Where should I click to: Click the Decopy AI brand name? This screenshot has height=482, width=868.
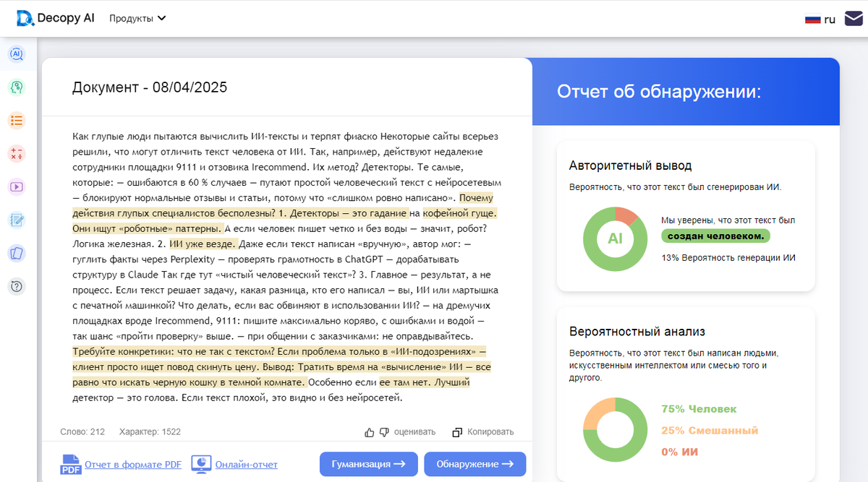click(x=67, y=18)
